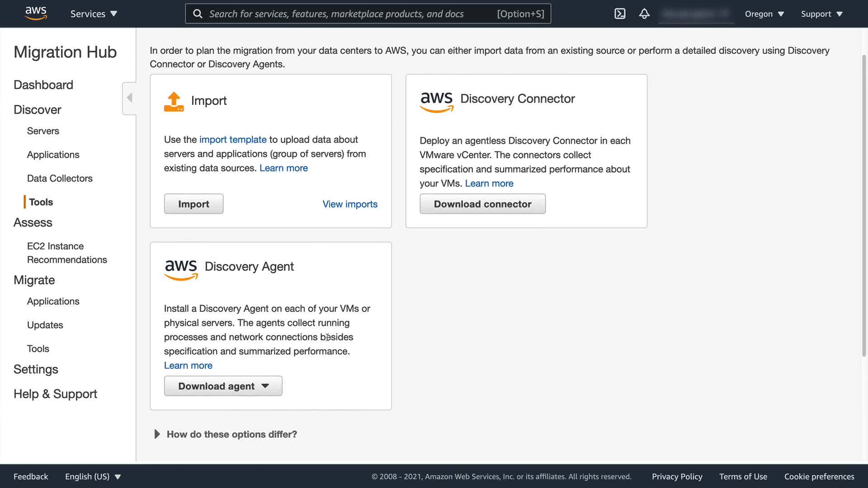Viewport: 868px width, 488px height.
Task: Click the search magnifier icon
Action: [x=198, y=14]
